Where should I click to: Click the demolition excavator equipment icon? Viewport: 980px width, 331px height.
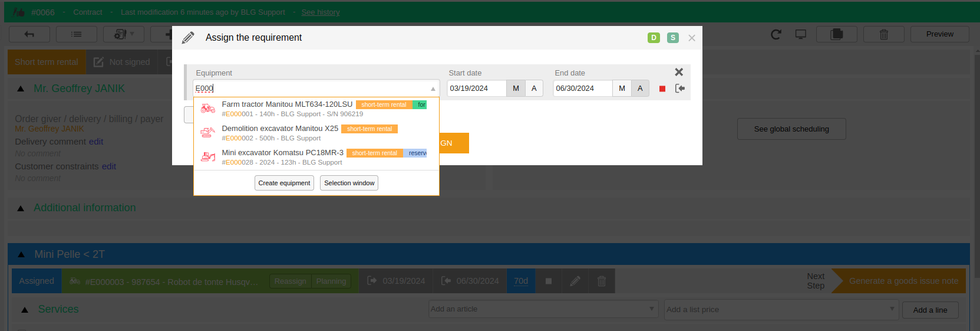point(208,133)
